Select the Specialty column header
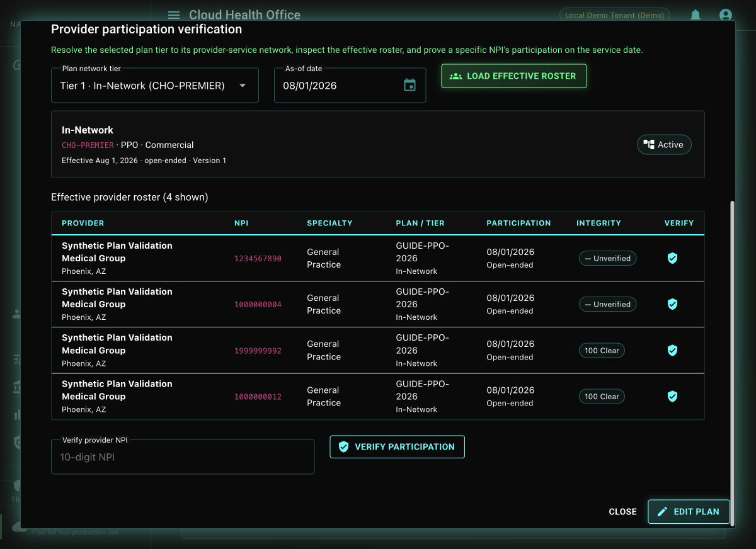Image resolution: width=756 pixels, height=549 pixels. coord(329,223)
